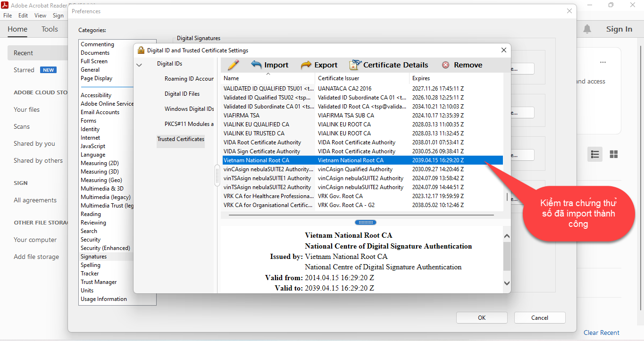Image resolution: width=644 pixels, height=341 pixels.
Task: Select Page Display category
Action: (x=96, y=78)
